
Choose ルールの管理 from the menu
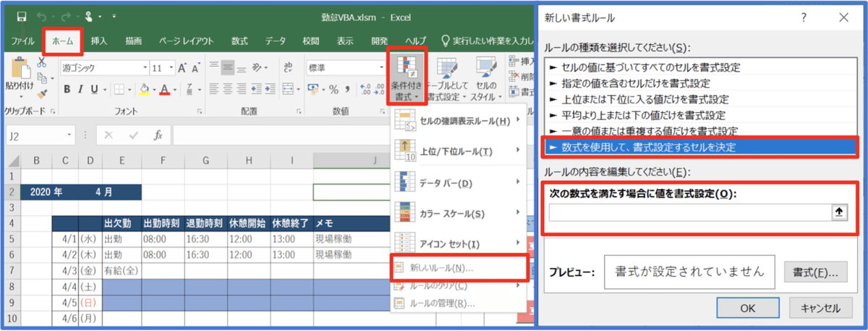pyautogui.click(x=457, y=303)
